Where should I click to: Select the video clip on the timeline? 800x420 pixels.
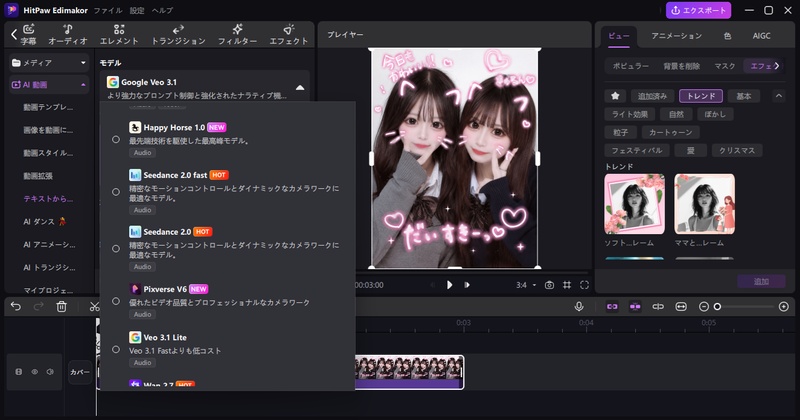coord(409,372)
